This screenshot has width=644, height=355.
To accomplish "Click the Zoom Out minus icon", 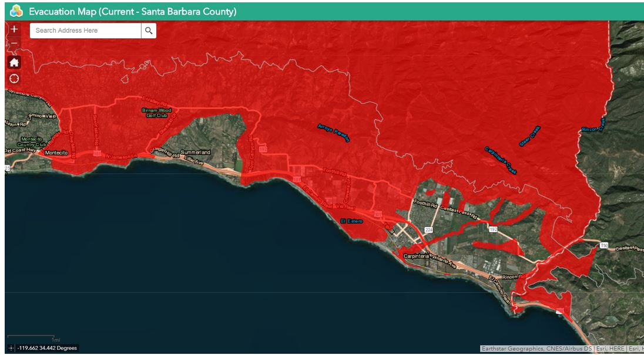I will (13, 42).
